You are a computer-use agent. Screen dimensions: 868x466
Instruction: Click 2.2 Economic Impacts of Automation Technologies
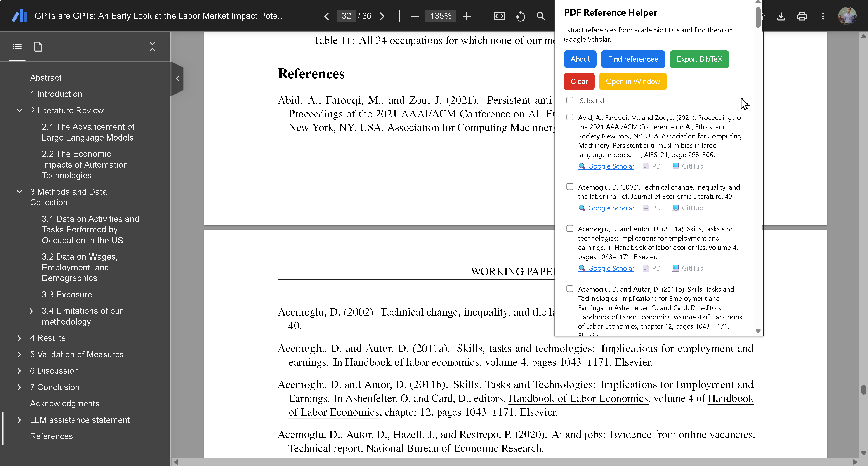pos(85,164)
